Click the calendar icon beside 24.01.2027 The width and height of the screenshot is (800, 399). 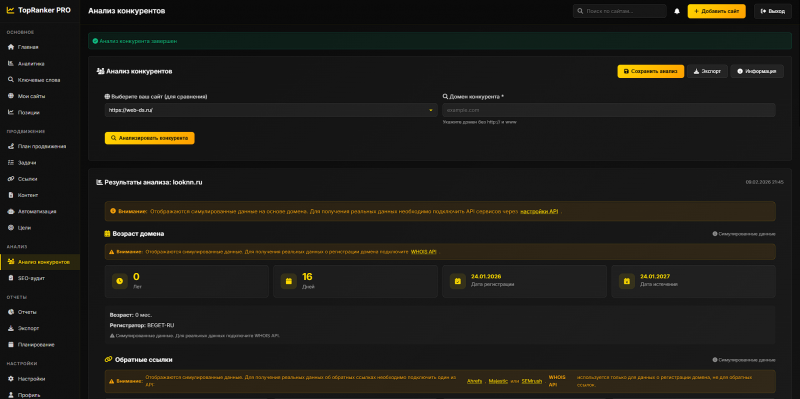pyautogui.click(x=627, y=281)
